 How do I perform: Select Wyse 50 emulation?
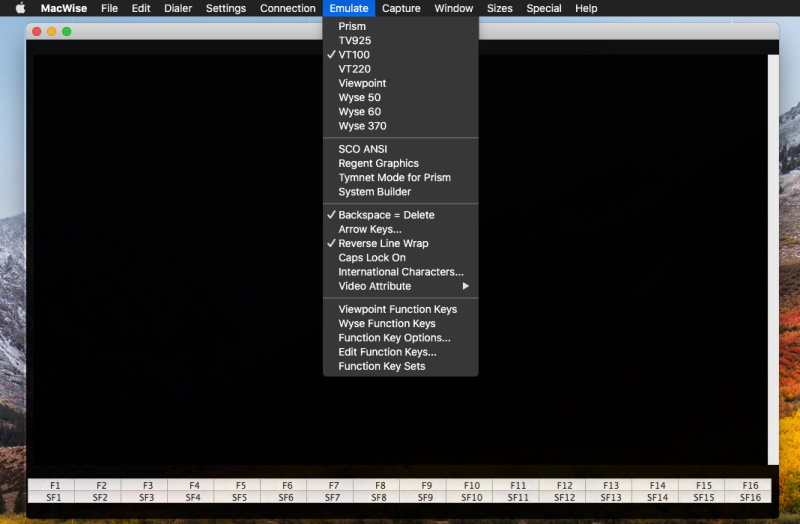[x=401, y=97]
